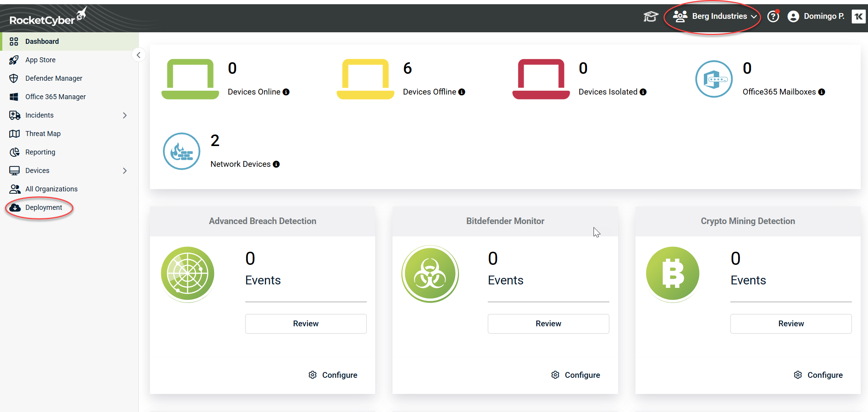Open the Berg Industries organization dropdown
Screen dimensions: 868x412
(715, 17)
